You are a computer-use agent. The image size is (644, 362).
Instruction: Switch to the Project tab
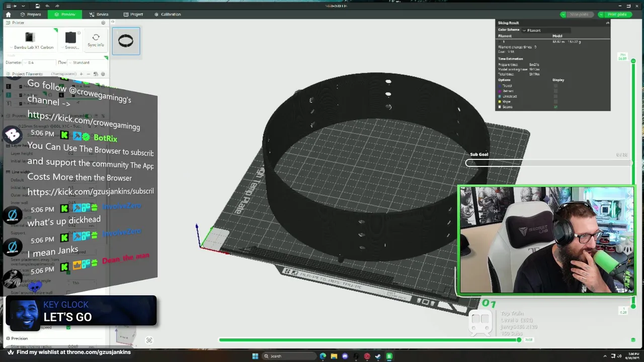pyautogui.click(x=133, y=15)
